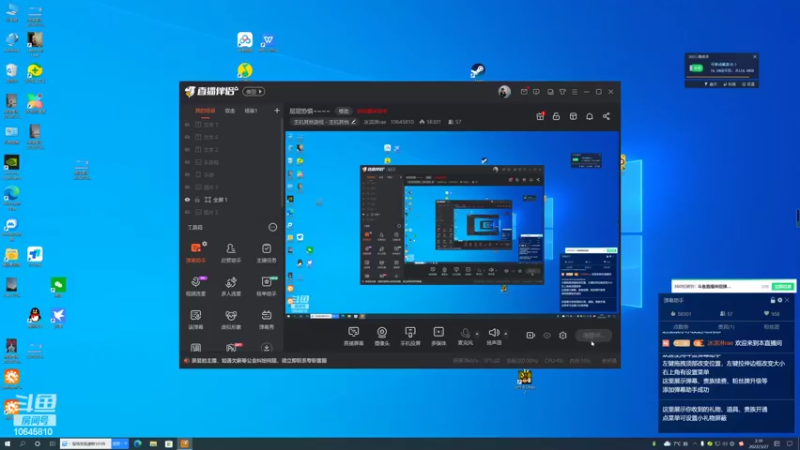The width and height of the screenshot is (800, 450).
Task: Open the 粉丝团 tab in the 弹幕助手 panel
Action: (x=771, y=327)
